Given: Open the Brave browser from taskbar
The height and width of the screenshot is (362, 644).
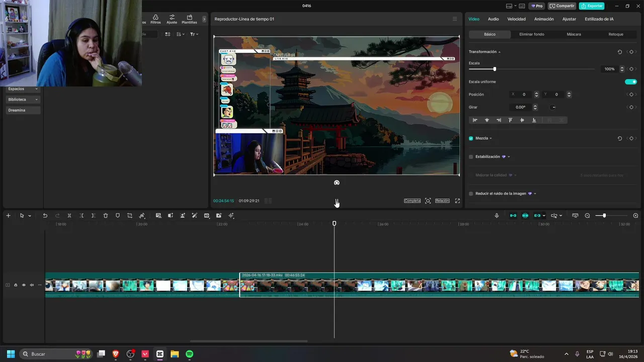Looking at the screenshot, I should click(x=116, y=354).
